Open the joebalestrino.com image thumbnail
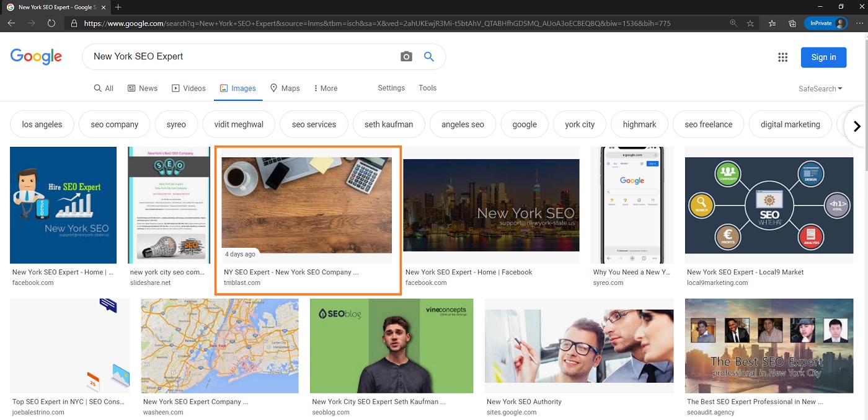Screen dimensions: 868x420 coord(70,346)
